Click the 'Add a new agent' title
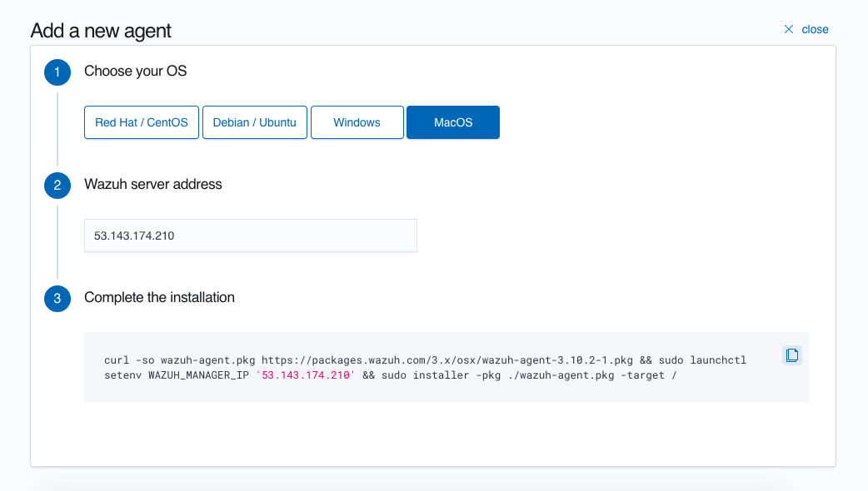 coord(101,31)
